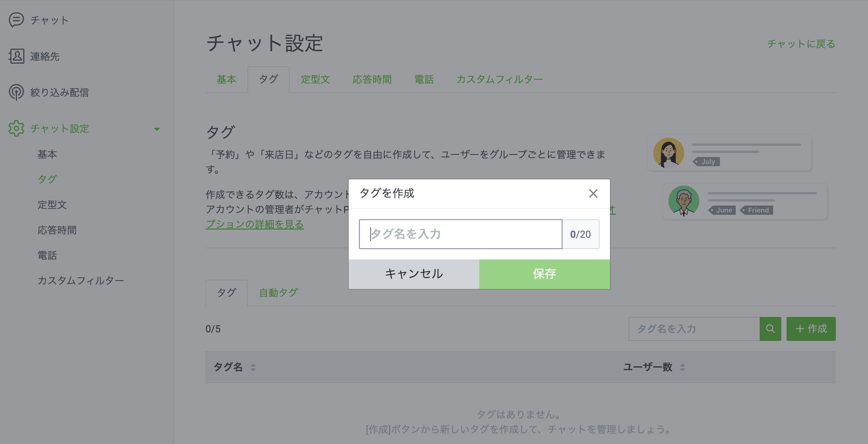The height and width of the screenshot is (444, 868).
Task: Click the tag search field by magnifier
Action: click(694, 329)
